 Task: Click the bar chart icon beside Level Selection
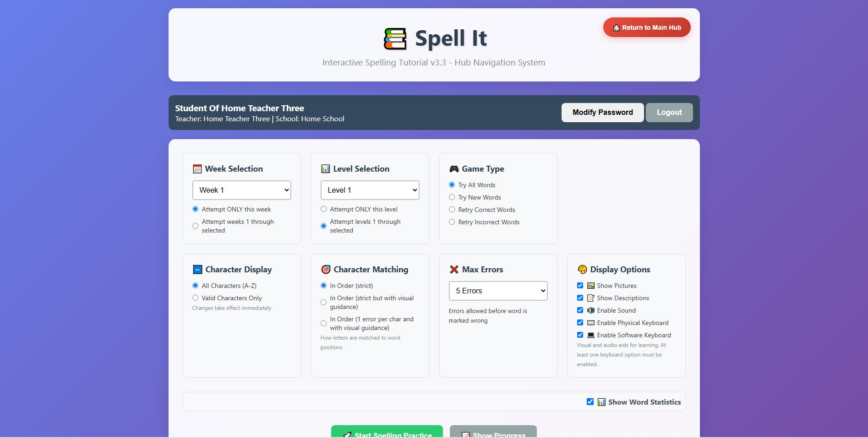point(325,169)
